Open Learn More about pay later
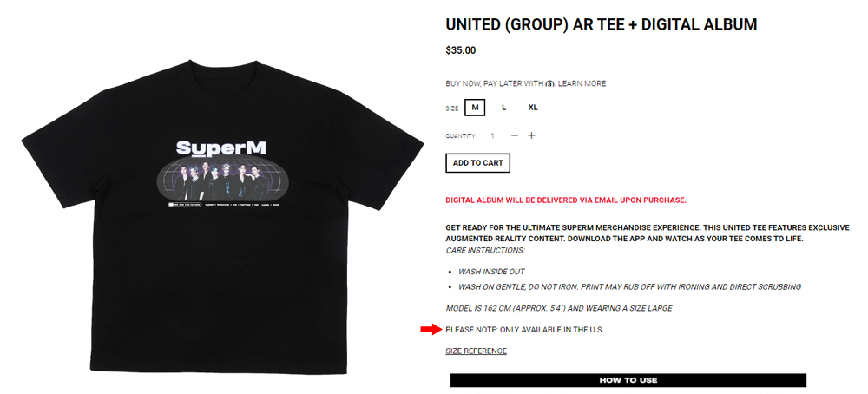The width and height of the screenshot is (868, 394). pos(582,83)
